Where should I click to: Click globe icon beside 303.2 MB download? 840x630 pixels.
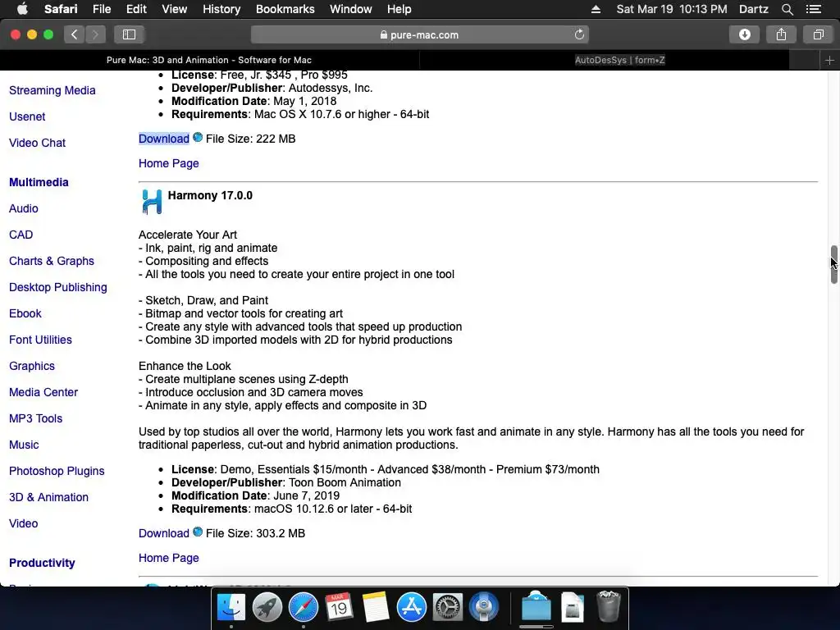198,532
